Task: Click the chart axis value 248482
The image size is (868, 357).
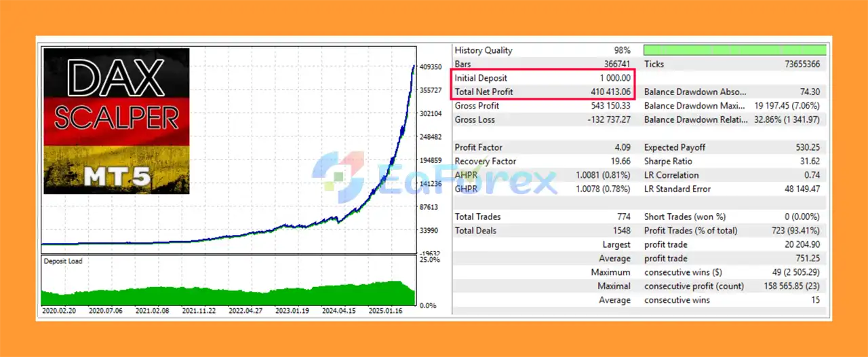Action: 431,137
